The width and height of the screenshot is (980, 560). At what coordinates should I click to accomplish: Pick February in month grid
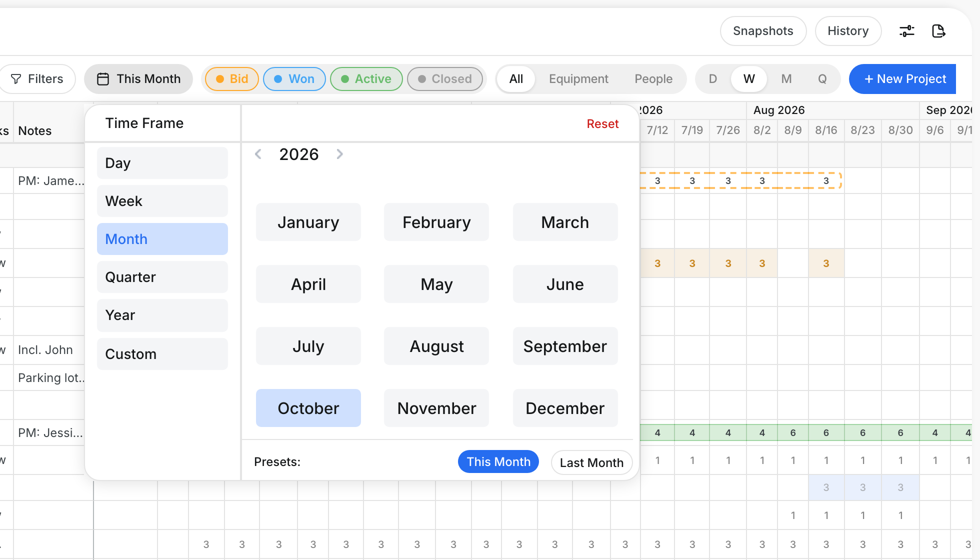click(x=436, y=222)
